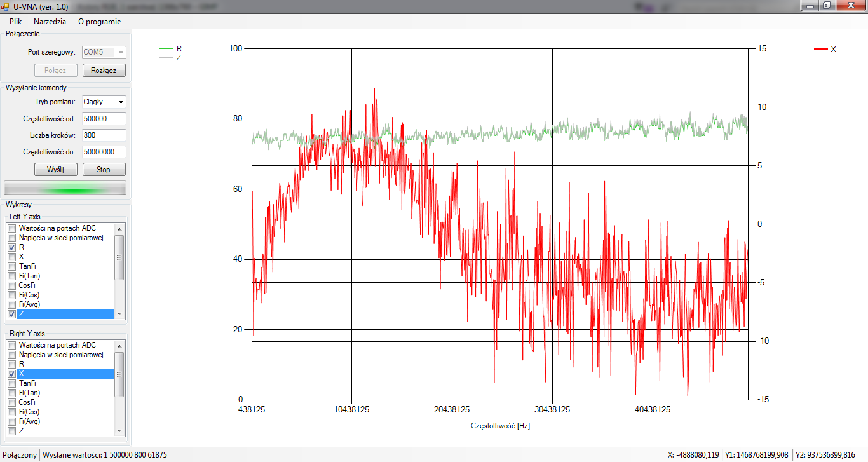Open the Tryb pomiaru dropdown
This screenshot has height=462, width=868.
[x=104, y=102]
